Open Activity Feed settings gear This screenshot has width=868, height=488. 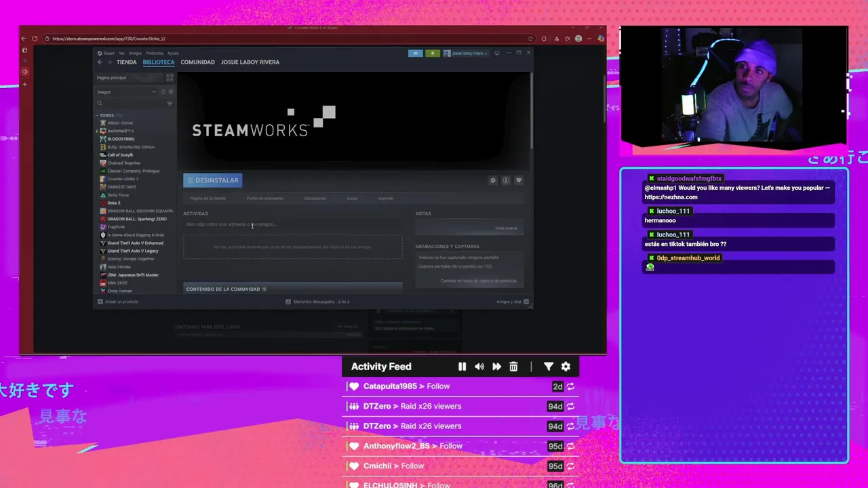point(566,367)
